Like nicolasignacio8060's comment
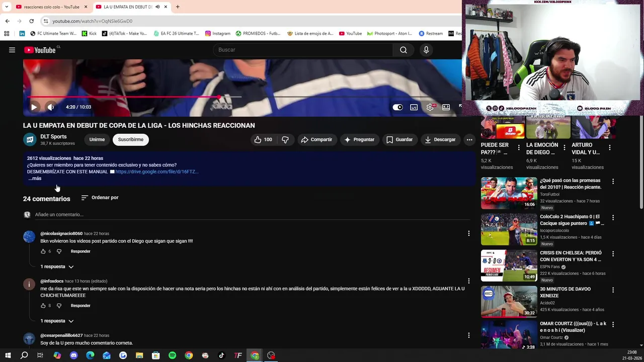The width and height of the screenshot is (644, 362). [x=43, y=251]
